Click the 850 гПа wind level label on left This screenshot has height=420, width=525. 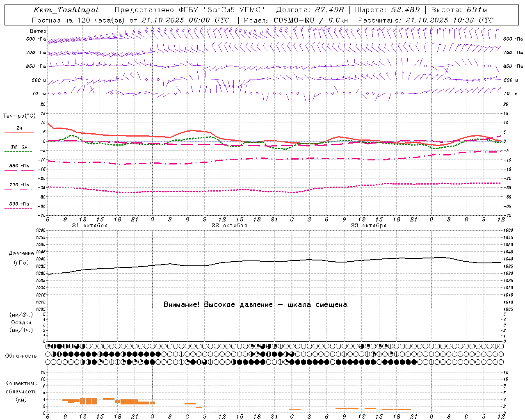click(36, 66)
